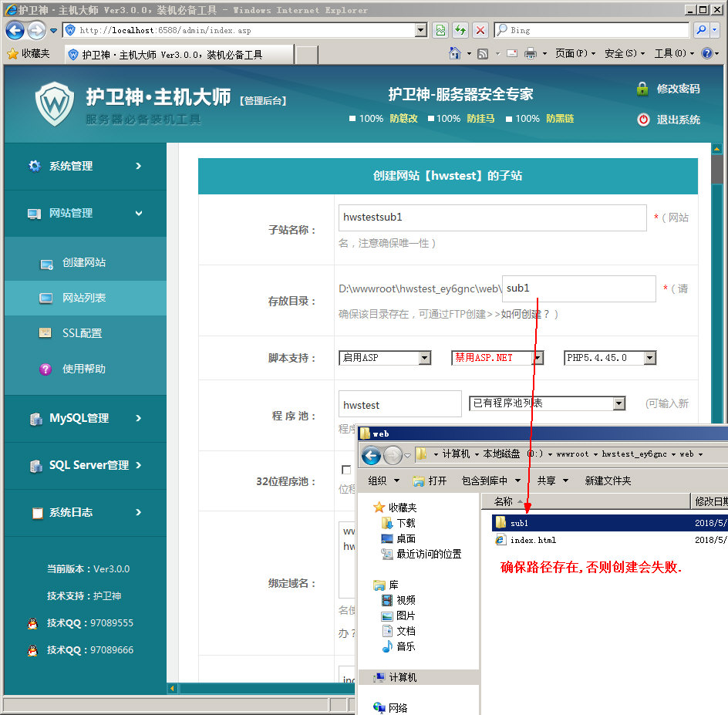Open the 网站列表 sidebar item

point(84,298)
